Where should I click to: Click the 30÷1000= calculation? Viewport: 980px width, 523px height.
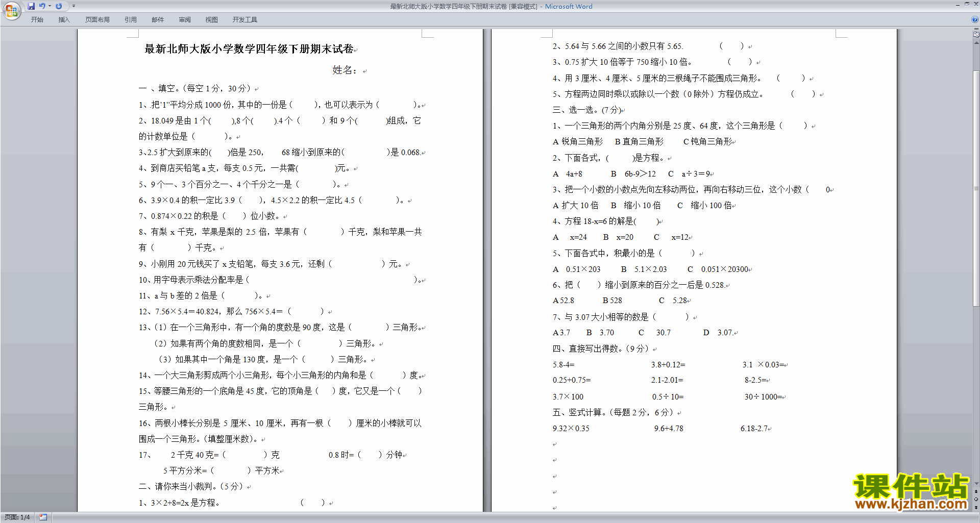(763, 396)
